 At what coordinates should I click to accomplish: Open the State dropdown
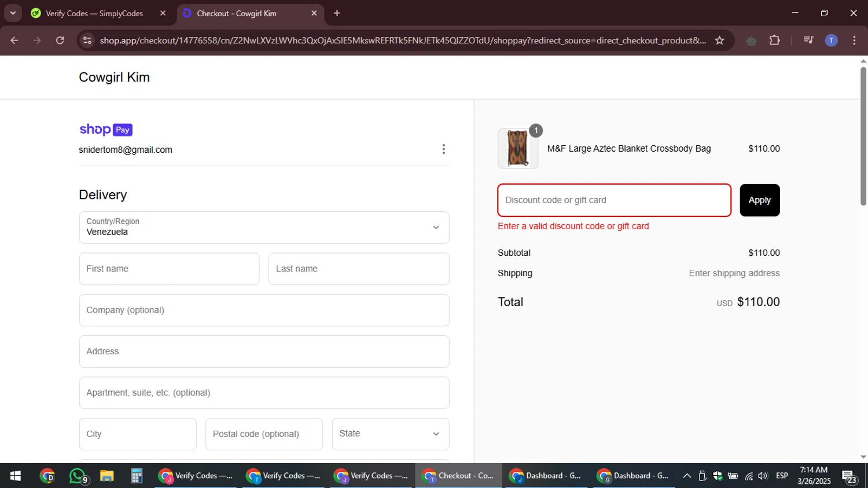point(391,434)
